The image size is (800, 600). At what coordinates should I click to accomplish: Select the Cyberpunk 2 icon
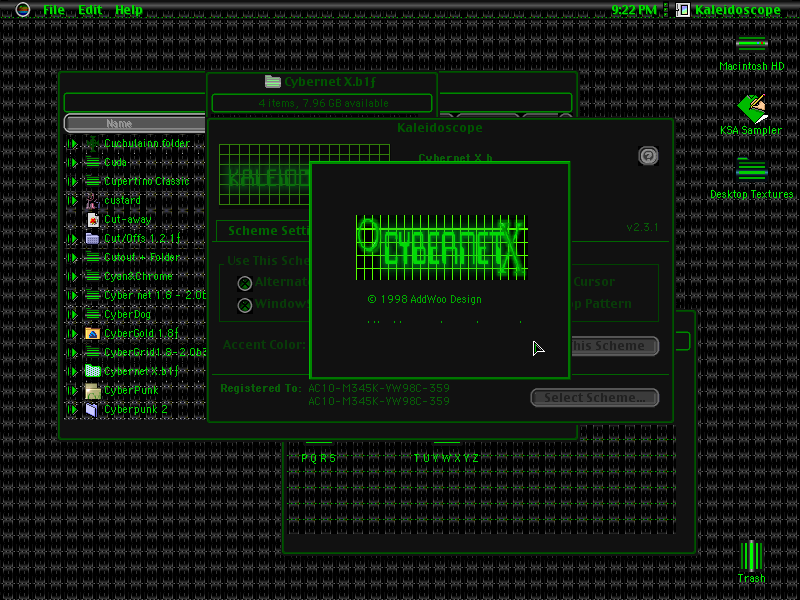click(x=92, y=410)
